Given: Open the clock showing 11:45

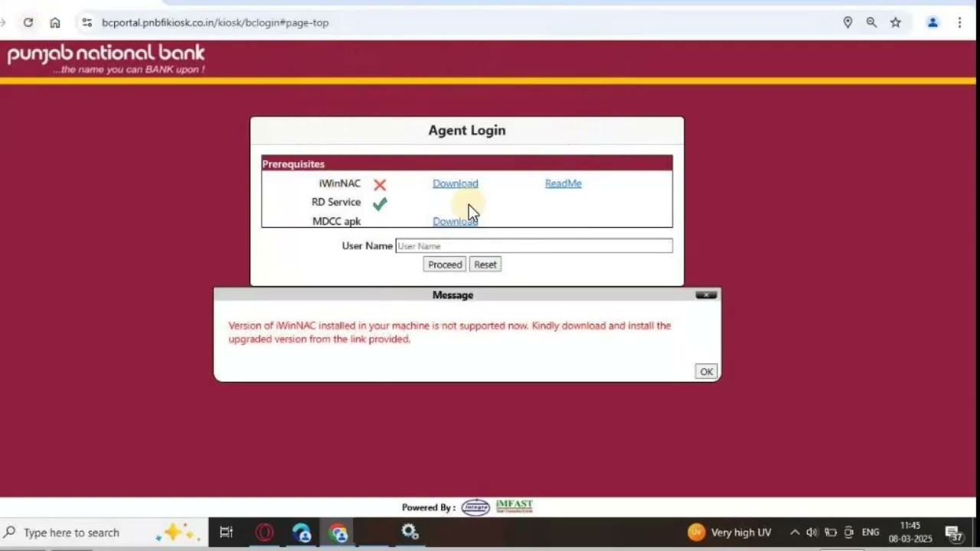Looking at the screenshot, I should 910,532.
